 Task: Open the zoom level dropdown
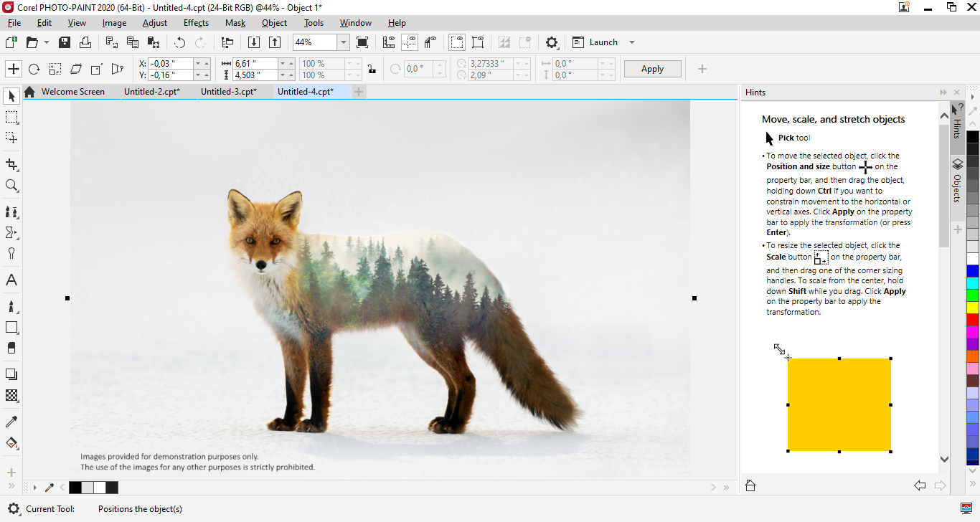(344, 42)
